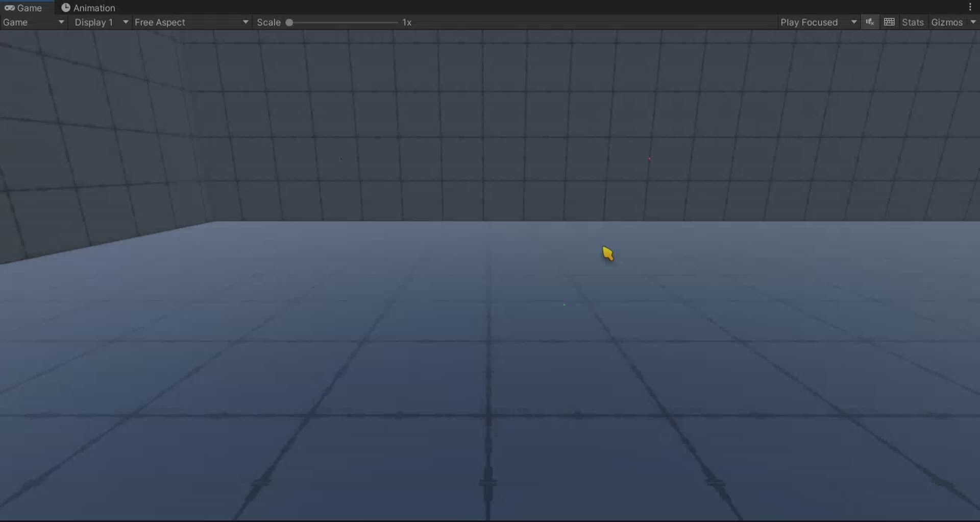Click the Scale slider handle icon
Image resolution: width=980 pixels, height=522 pixels.
289,22
